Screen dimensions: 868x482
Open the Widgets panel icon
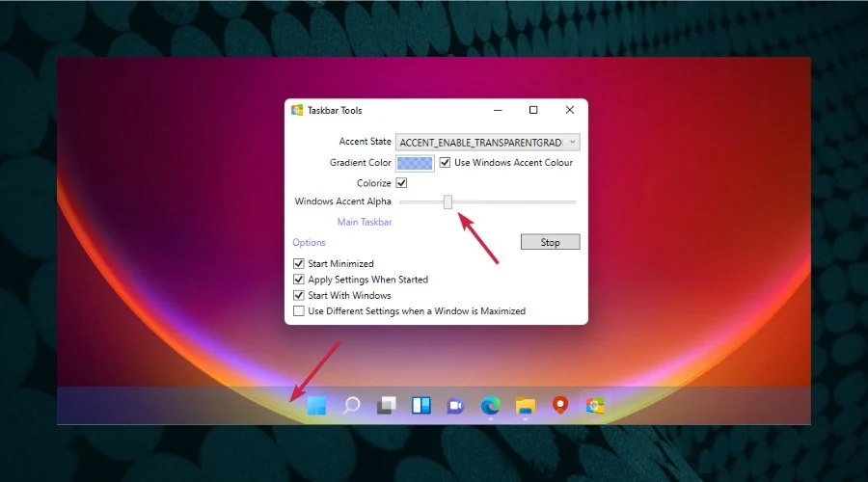pos(421,405)
